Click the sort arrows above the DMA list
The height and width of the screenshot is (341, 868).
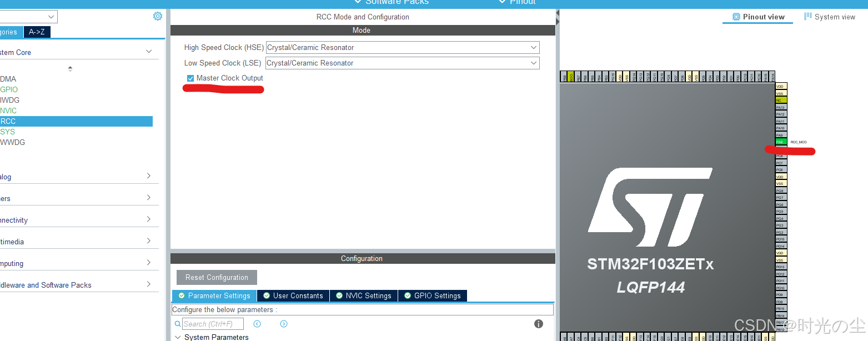[x=70, y=68]
